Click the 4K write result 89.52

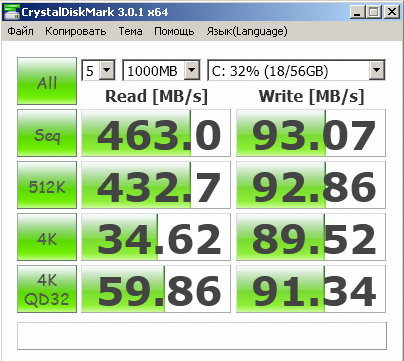pyautogui.click(x=311, y=237)
